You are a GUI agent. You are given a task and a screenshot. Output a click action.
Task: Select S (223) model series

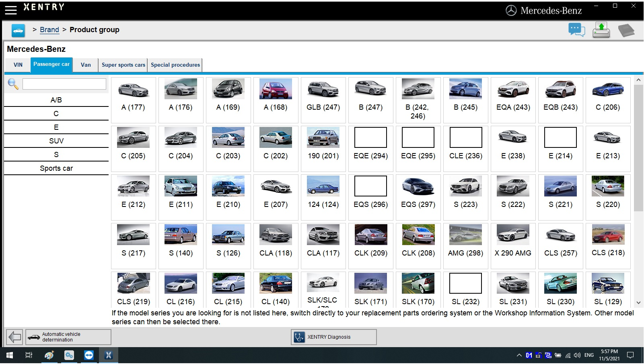(x=466, y=197)
